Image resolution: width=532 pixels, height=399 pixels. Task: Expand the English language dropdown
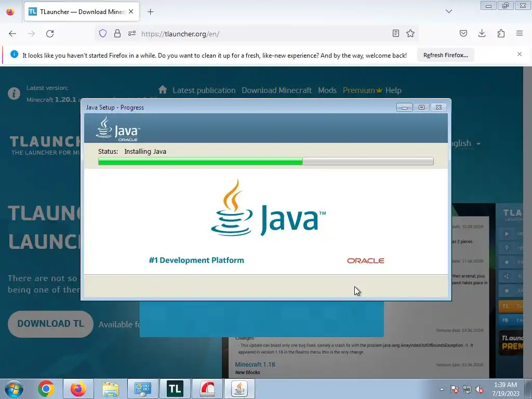click(466, 143)
